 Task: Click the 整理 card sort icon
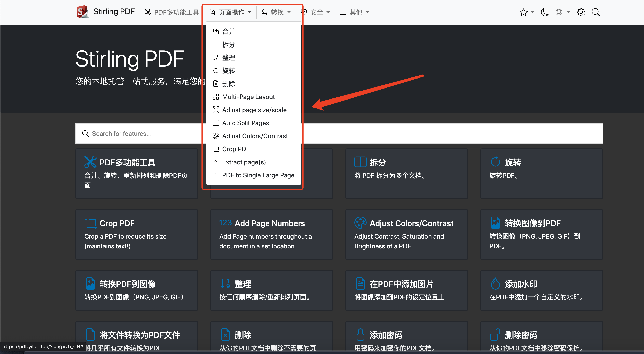[x=225, y=283]
